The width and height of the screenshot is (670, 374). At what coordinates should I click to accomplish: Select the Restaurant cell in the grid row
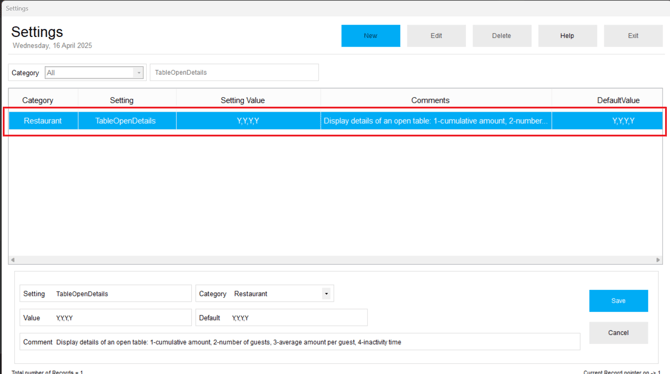[x=43, y=121]
